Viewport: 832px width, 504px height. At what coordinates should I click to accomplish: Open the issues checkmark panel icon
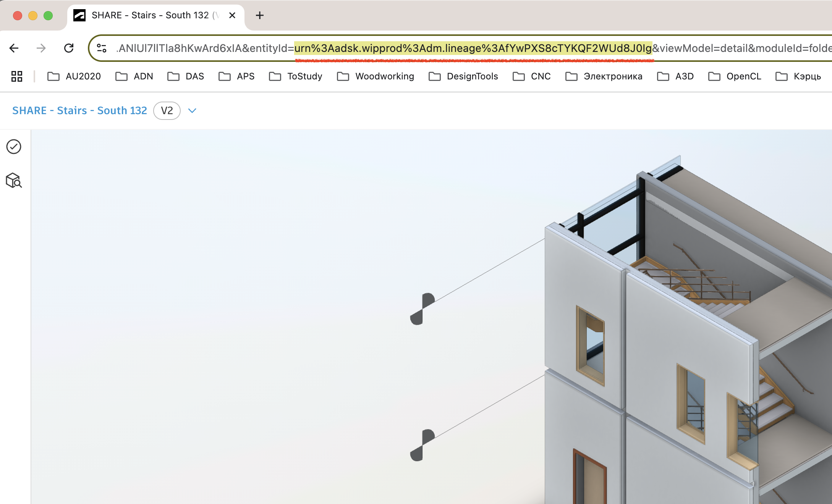point(14,147)
